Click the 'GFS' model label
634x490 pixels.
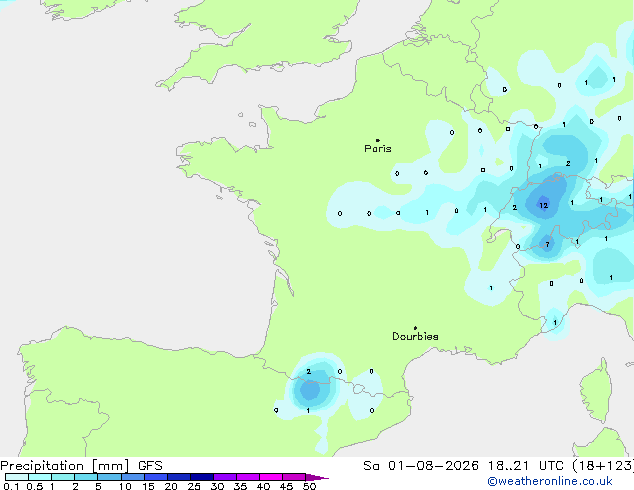click(150, 466)
